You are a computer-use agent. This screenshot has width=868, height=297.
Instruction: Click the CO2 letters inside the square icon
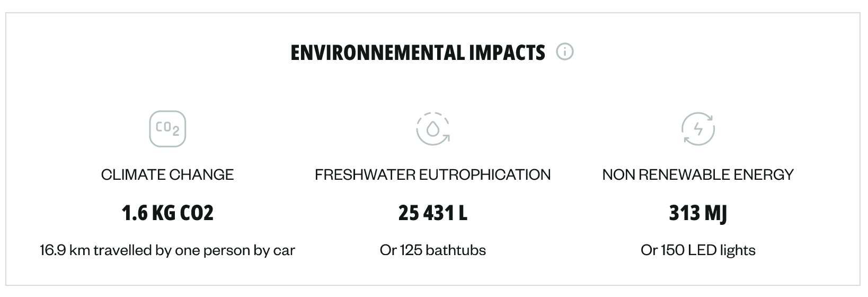[x=167, y=128]
